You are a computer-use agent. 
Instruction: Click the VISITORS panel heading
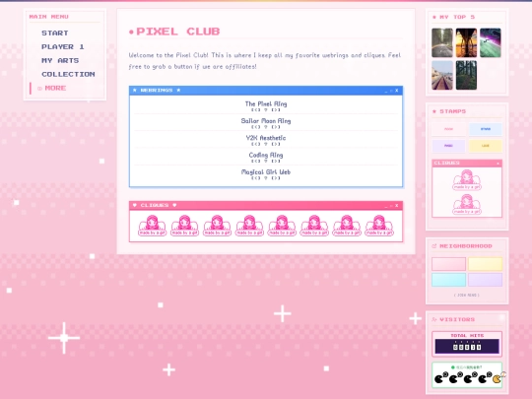click(x=457, y=319)
